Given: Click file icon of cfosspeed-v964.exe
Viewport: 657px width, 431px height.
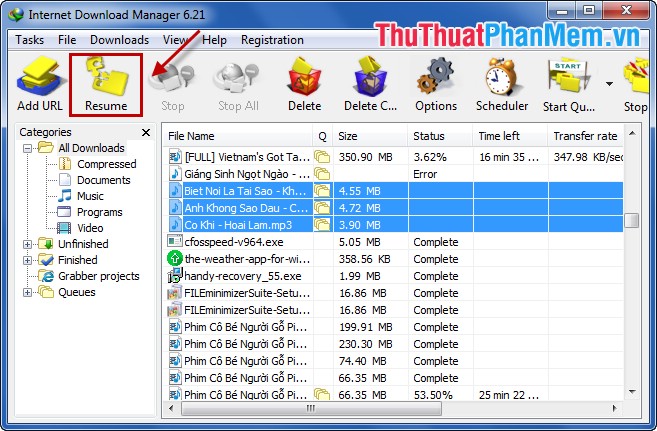Looking at the screenshot, I should 174,241.
